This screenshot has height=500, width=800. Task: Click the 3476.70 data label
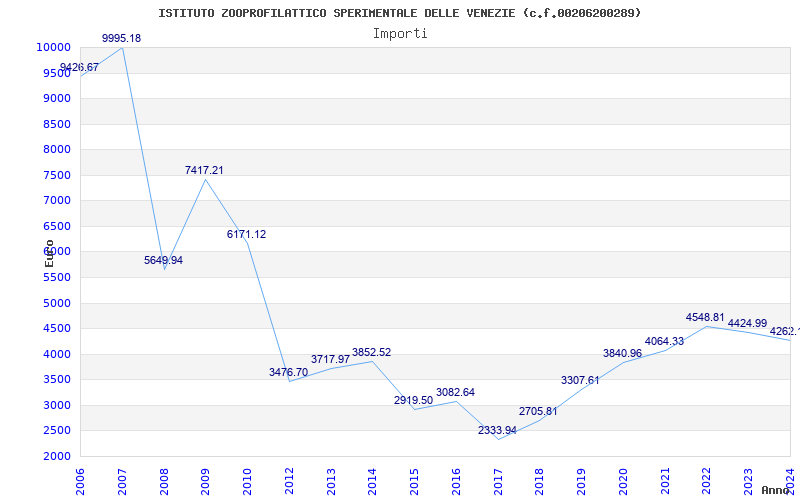[x=289, y=372]
